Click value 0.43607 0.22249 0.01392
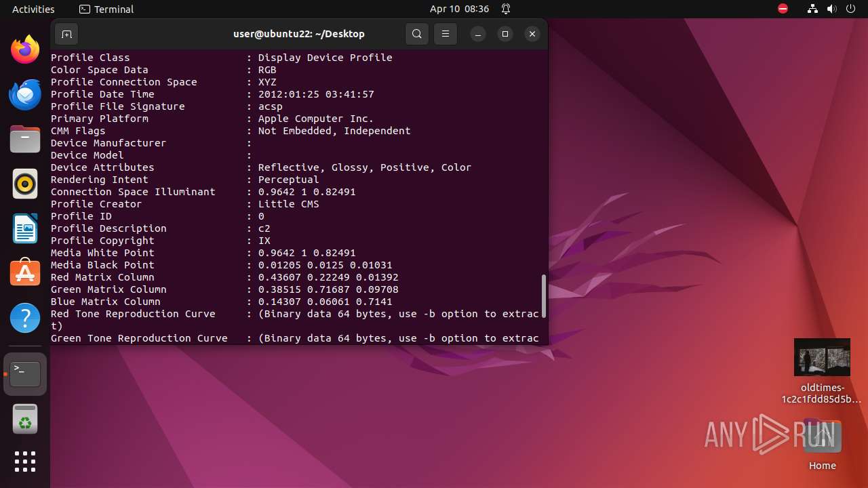 [328, 277]
